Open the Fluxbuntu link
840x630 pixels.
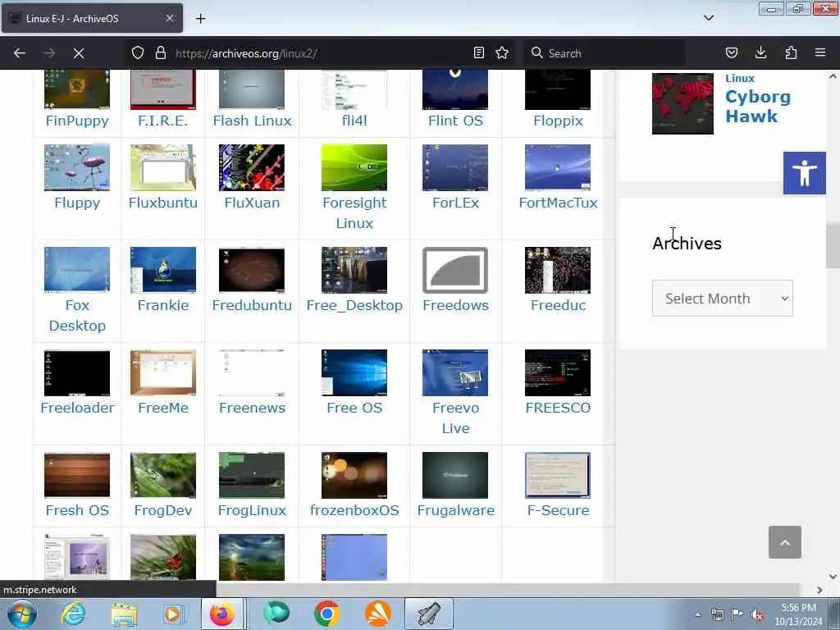(x=163, y=203)
